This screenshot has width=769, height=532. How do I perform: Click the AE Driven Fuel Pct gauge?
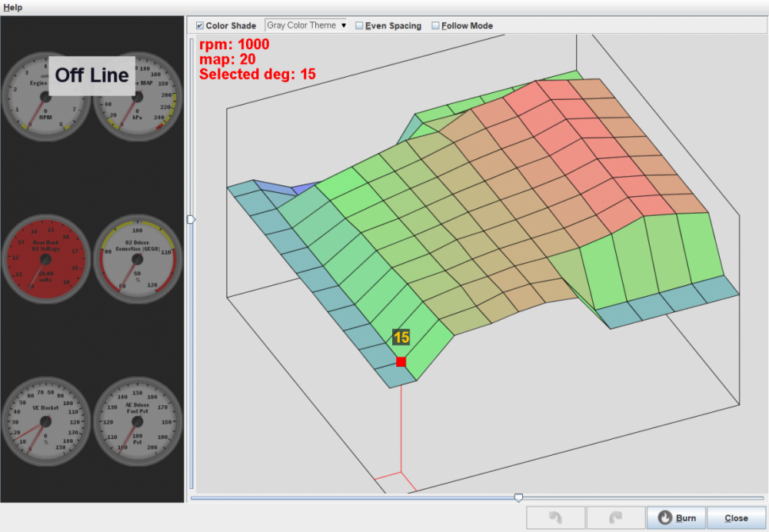click(138, 421)
